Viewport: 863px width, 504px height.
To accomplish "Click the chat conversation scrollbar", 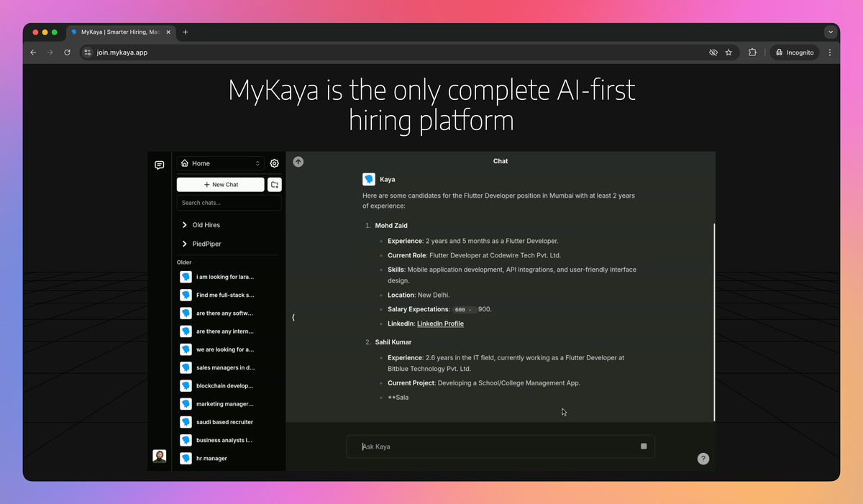I will pos(714,322).
